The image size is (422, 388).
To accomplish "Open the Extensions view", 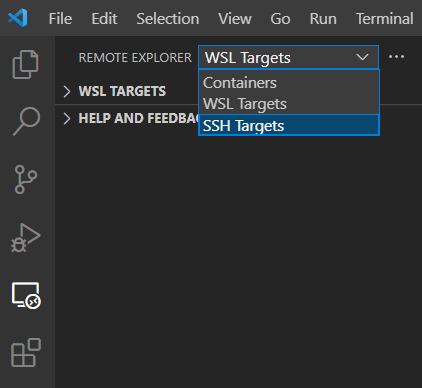I will tap(26, 353).
